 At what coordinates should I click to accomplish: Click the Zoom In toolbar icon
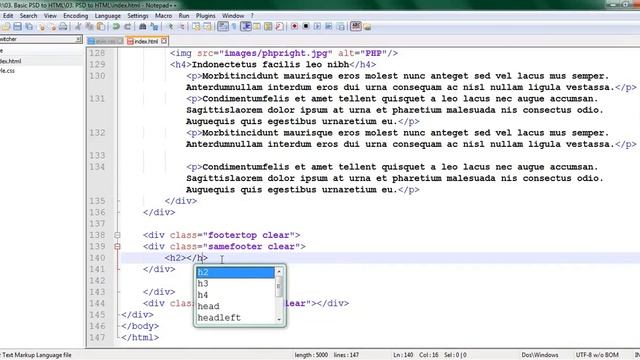click(171, 27)
